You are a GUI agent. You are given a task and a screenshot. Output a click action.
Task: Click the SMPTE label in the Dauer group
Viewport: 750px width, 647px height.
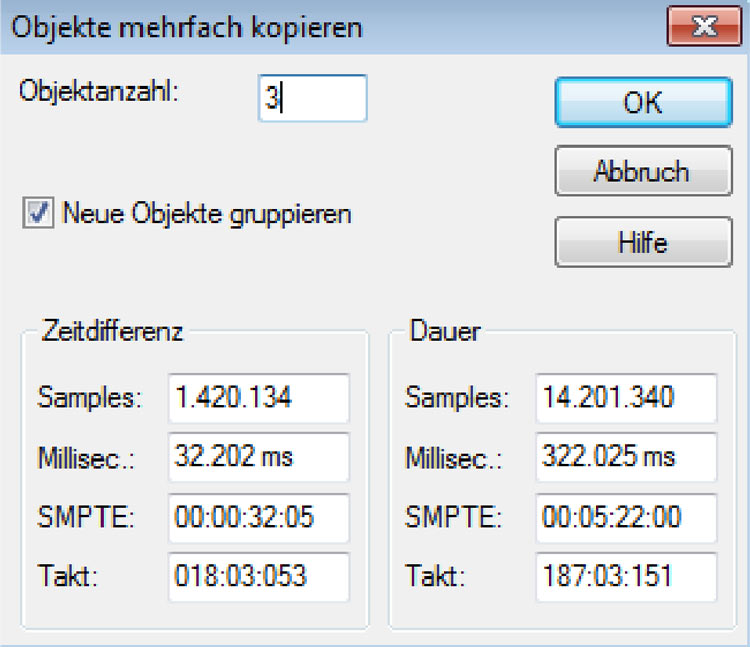tap(453, 518)
